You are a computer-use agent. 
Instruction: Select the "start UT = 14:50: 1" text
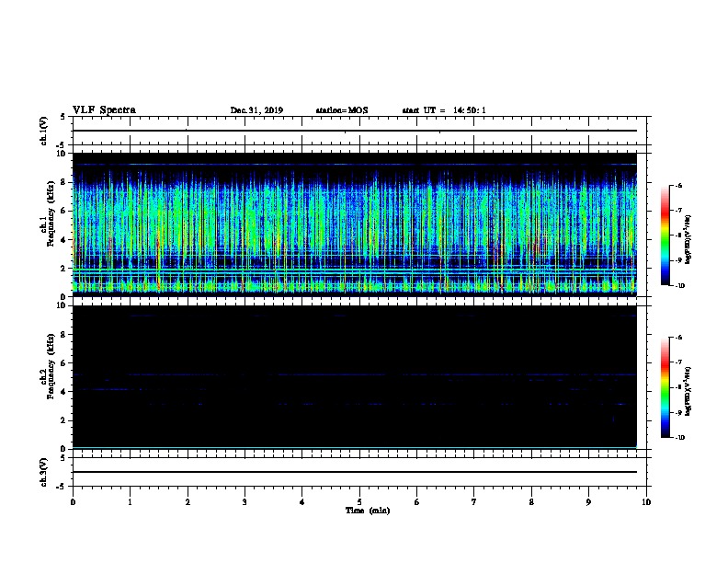pos(444,110)
